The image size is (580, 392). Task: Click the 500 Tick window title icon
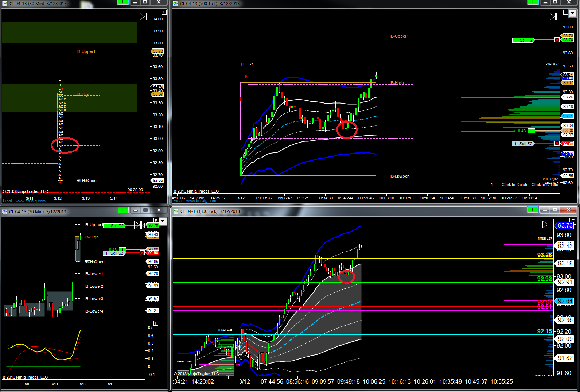pos(175,3)
